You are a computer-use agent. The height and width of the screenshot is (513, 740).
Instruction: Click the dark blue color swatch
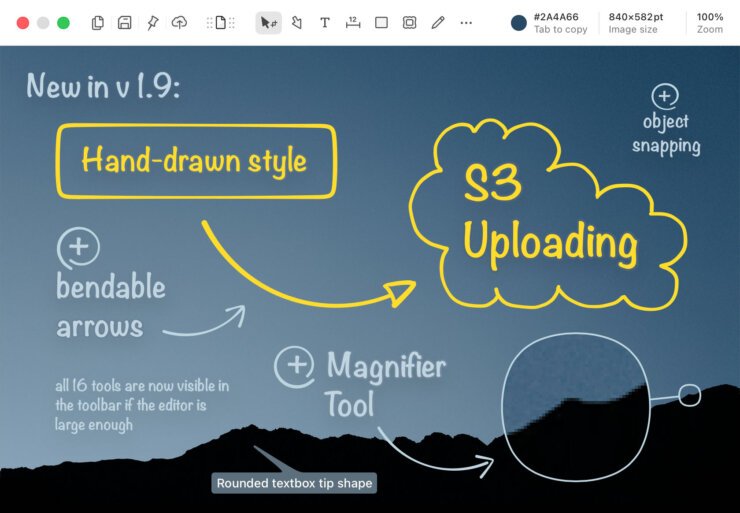(x=518, y=23)
